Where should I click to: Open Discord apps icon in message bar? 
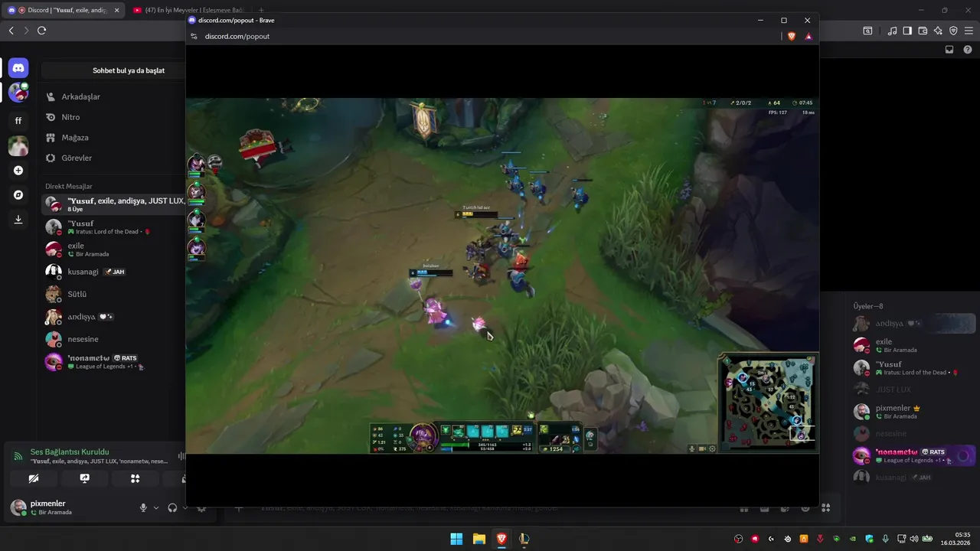click(x=825, y=507)
